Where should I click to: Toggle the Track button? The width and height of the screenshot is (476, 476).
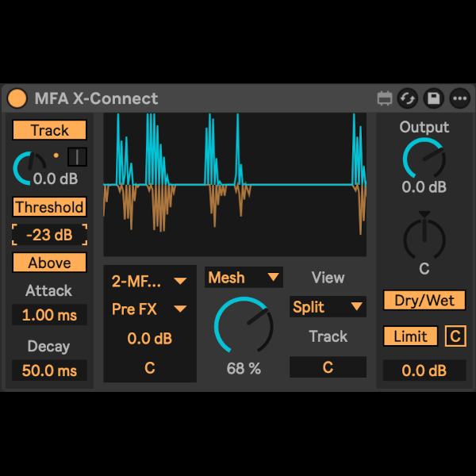(x=49, y=130)
